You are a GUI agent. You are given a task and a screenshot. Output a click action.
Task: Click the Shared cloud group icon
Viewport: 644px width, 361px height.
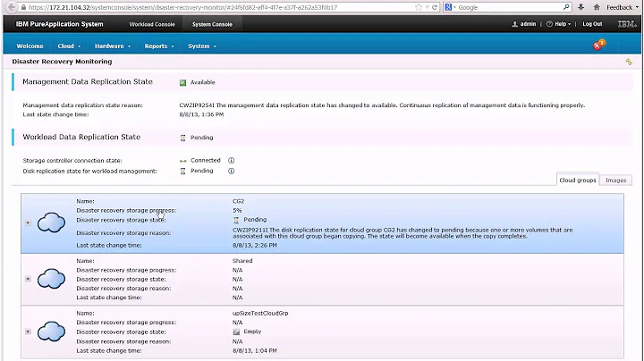[51, 279]
